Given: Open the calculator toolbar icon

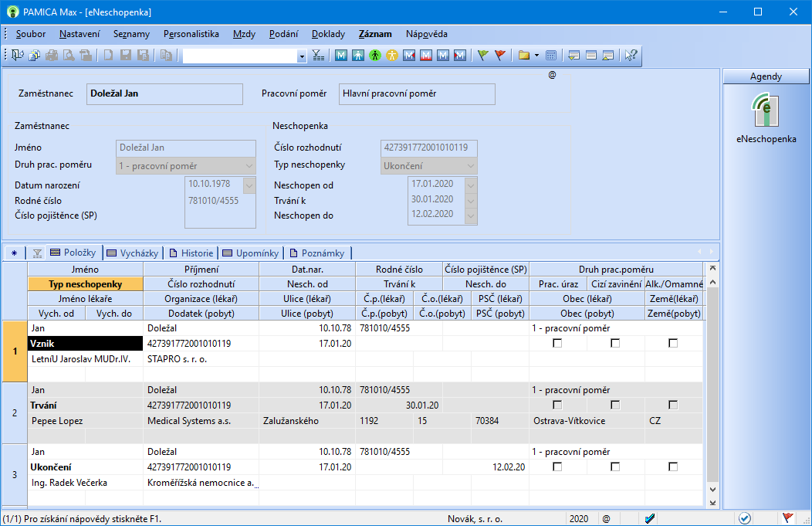Looking at the screenshot, I should 551,55.
